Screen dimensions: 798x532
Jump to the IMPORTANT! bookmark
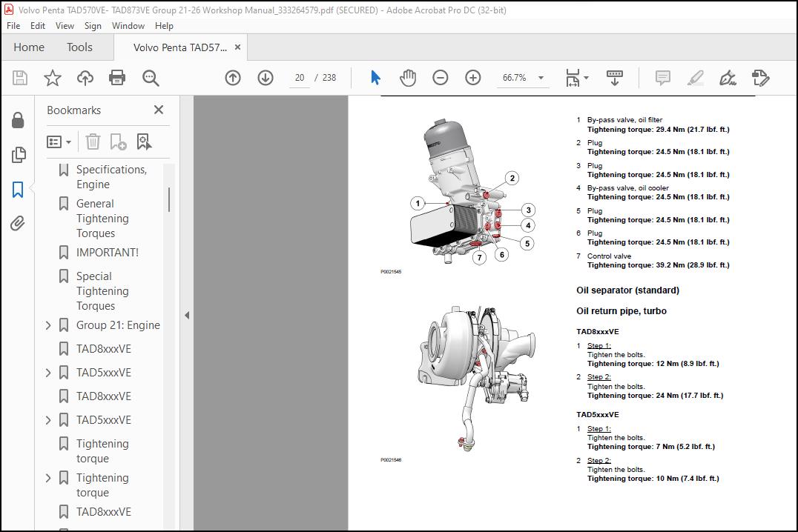coord(108,252)
